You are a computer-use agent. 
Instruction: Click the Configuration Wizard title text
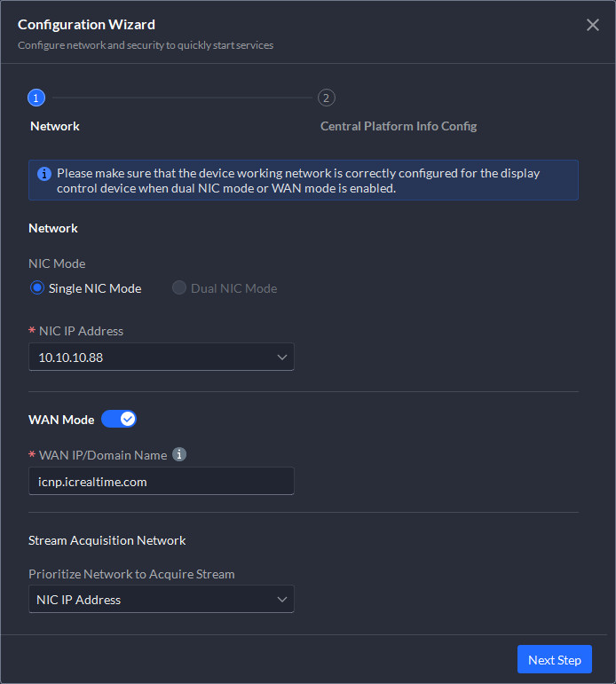(86, 25)
